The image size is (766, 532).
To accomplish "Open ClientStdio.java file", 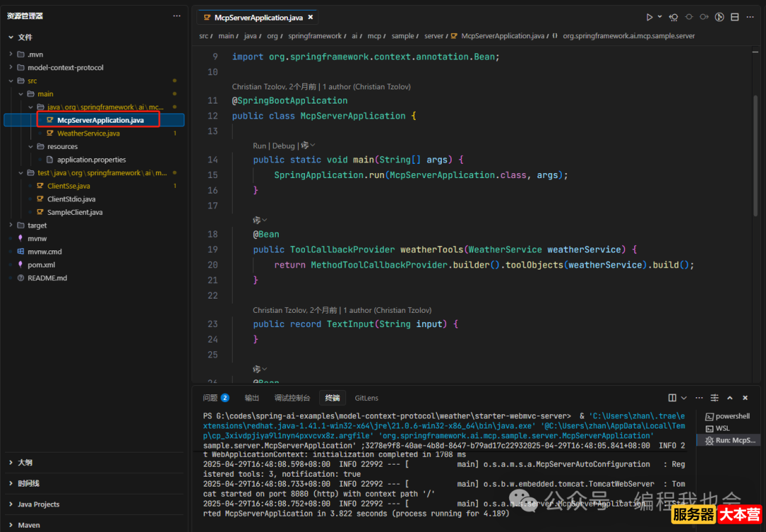I will (x=72, y=199).
